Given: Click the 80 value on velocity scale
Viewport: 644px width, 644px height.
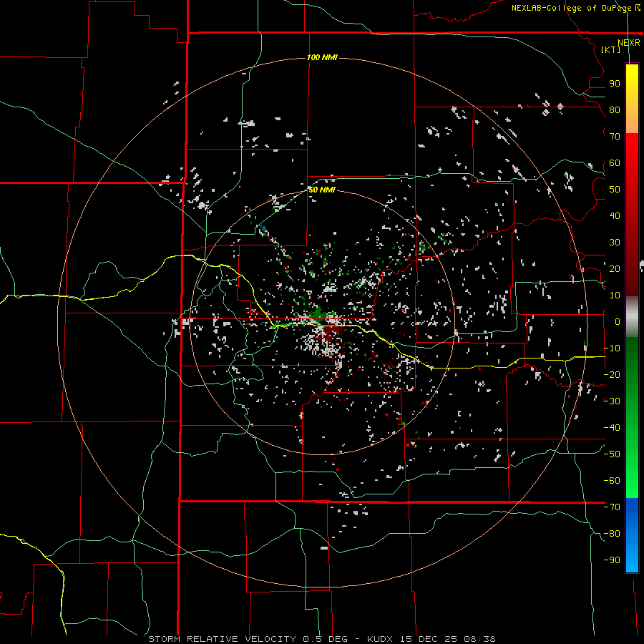Looking at the screenshot, I should point(615,109).
